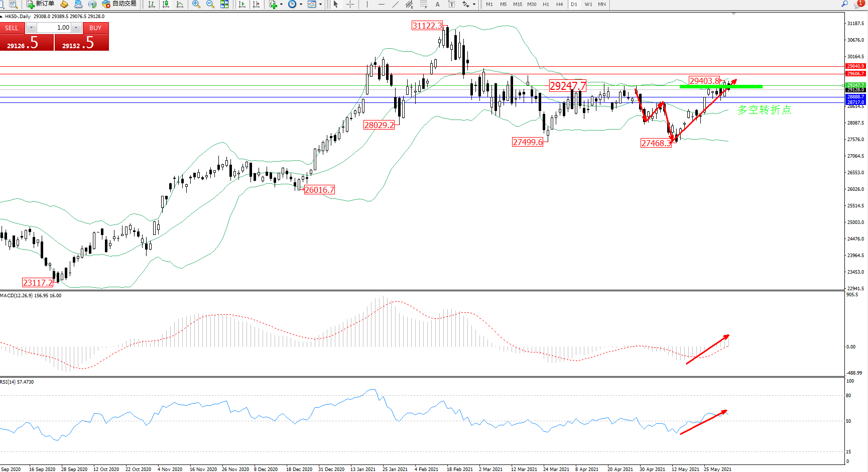The height and width of the screenshot is (472, 868).
Task: Click the zoom out magnifier icon
Action: coord(210,4)
